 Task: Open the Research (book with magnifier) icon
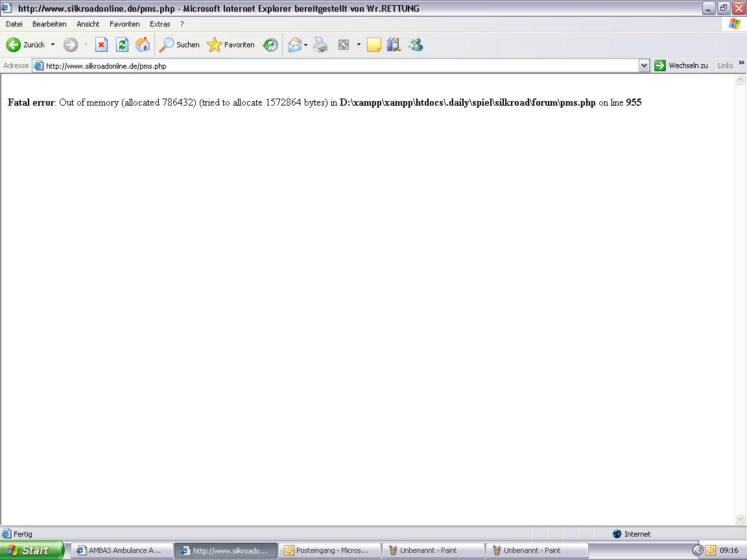pos(394,45)
